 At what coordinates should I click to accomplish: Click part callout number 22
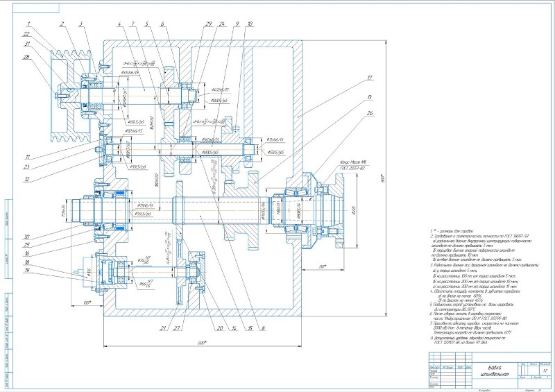(26, 34)
